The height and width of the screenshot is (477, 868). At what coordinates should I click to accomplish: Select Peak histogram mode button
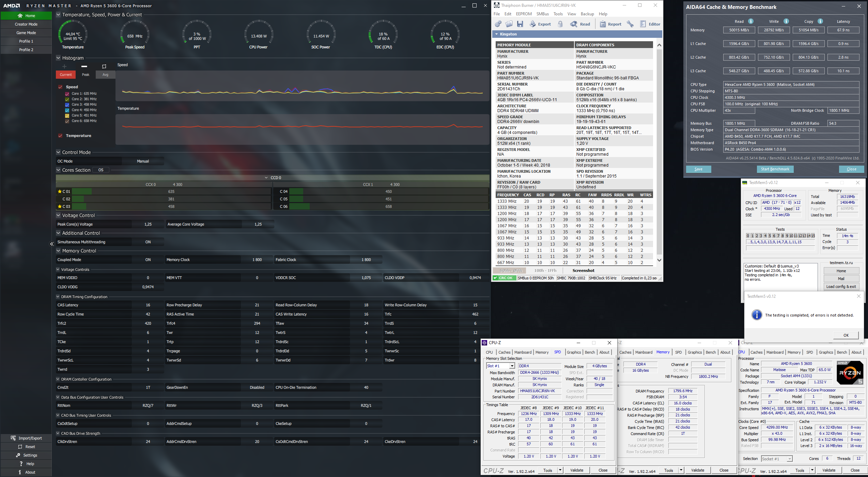coord(86,75)
